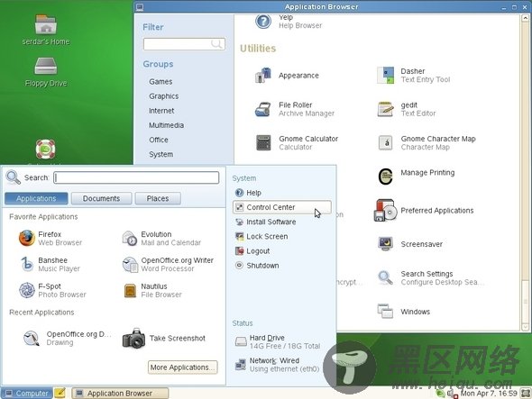Open Manage Printing utility
532x399 pixels.
[416, 177]
